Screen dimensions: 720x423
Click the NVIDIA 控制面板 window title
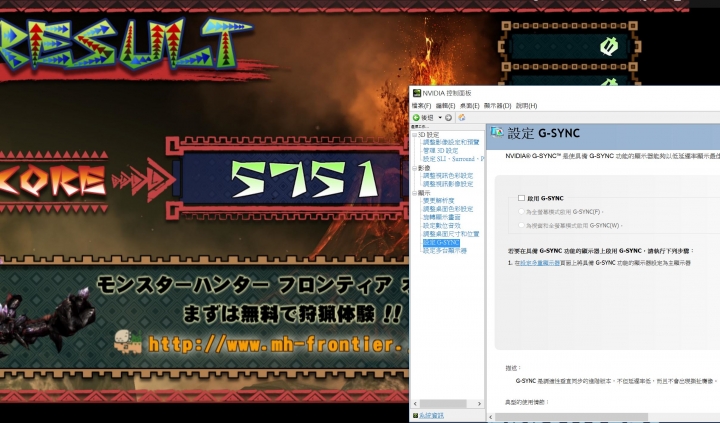coord(447,93)
